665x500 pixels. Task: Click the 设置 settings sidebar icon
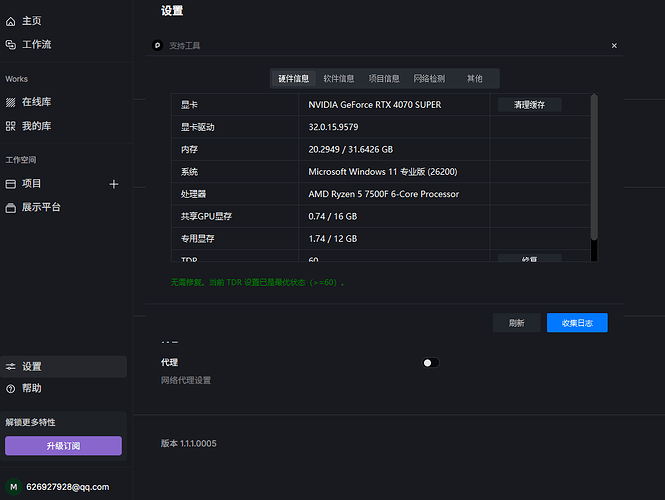coord(11,367)
